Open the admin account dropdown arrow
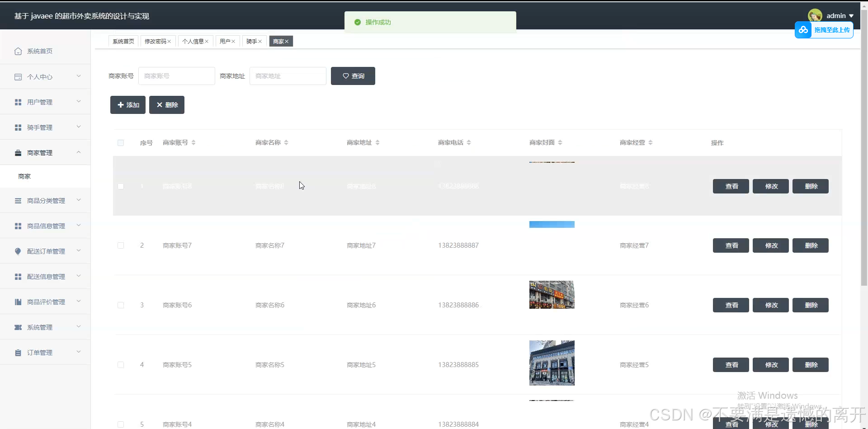 [x=851, y=16]
